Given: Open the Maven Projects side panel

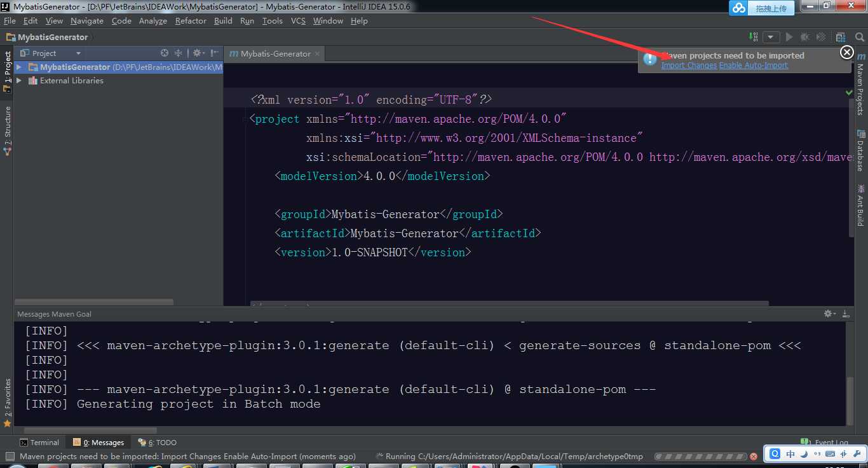Looking at the screenshot, I should pyautogui.click(x=860, y=84).
